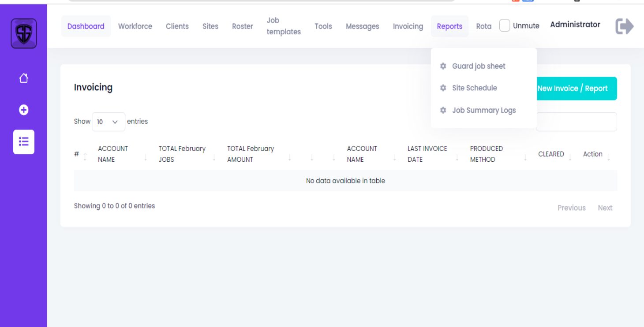Click 'No data available in table' row
Screen dimensions: 644x327
345,181
